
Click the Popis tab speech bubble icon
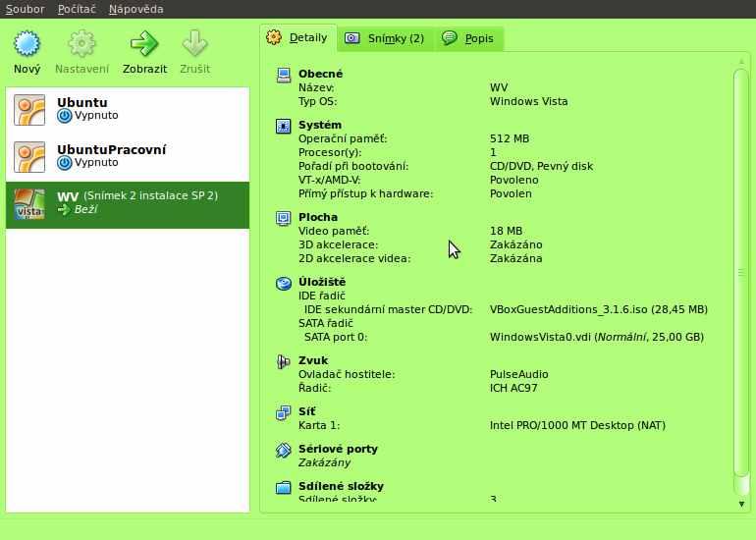tap(450, 37)
